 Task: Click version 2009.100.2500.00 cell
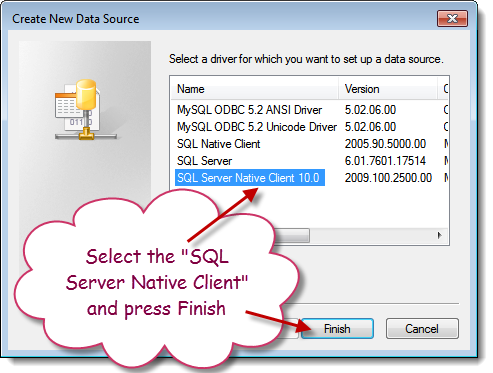(388, 178)
